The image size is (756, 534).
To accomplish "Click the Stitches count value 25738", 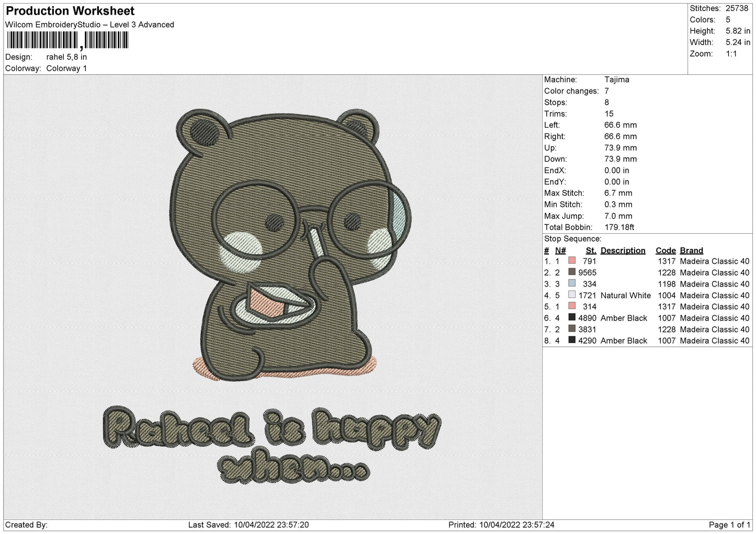I will (737, 8).
